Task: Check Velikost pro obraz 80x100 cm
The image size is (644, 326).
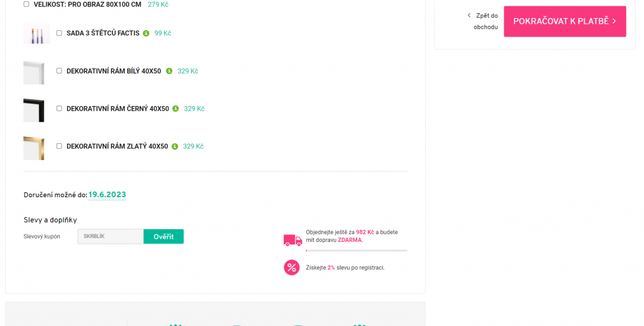Action: click(26, 4)
